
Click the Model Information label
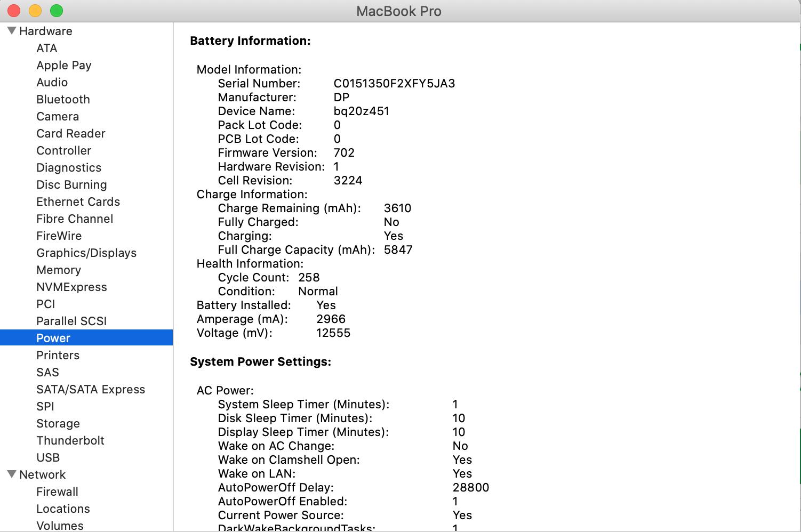click(x=249, y=69)
